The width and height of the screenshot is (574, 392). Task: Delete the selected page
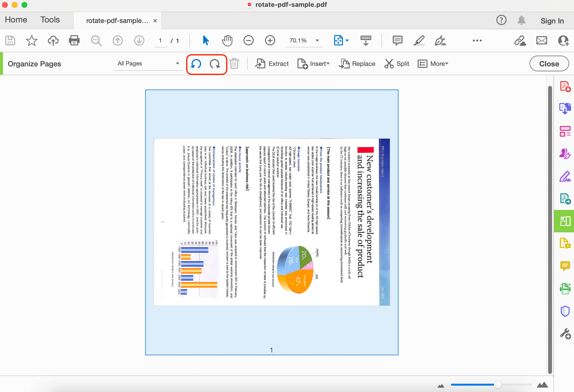[x=234, y=63]
